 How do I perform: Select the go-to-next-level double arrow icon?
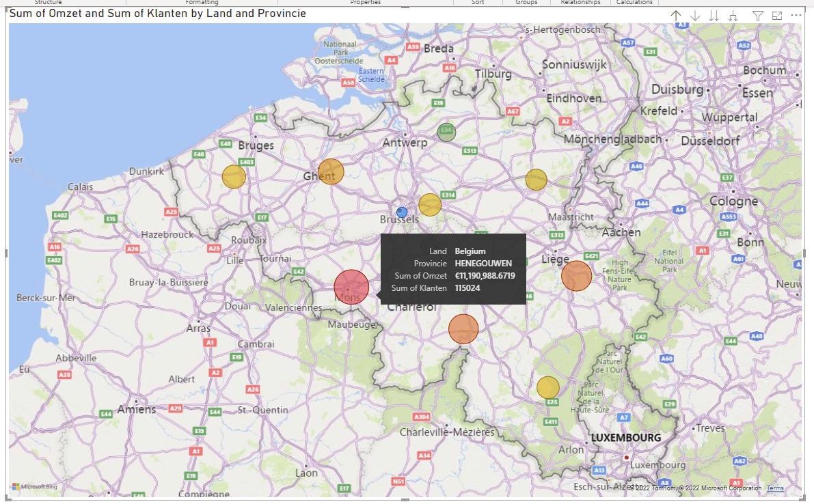tap(713, 15)
